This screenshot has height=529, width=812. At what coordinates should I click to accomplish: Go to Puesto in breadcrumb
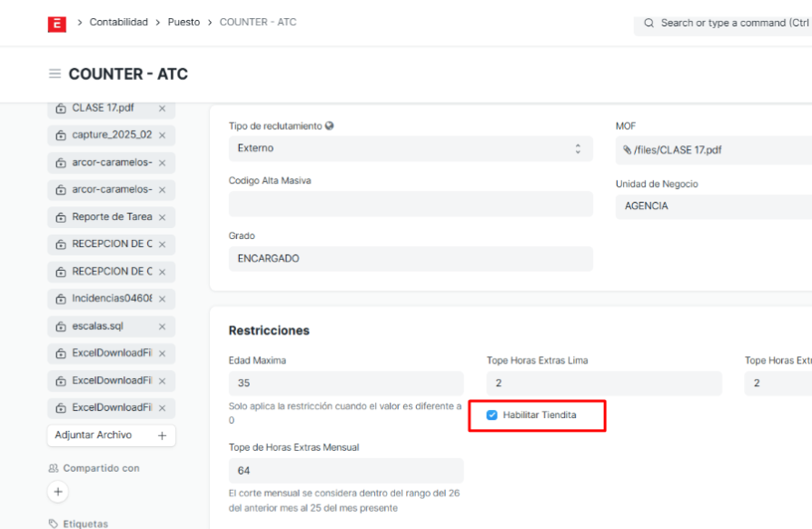pyautogui.click(x=183, y=23)
